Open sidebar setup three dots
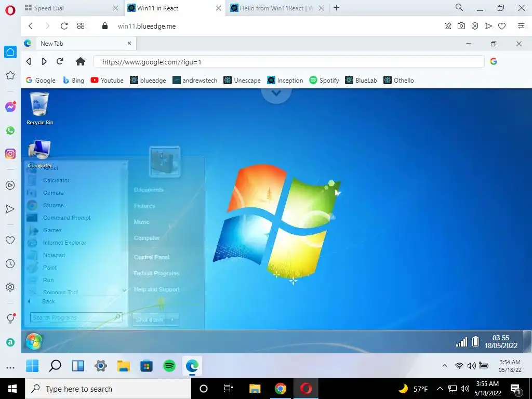 [10, 368]
